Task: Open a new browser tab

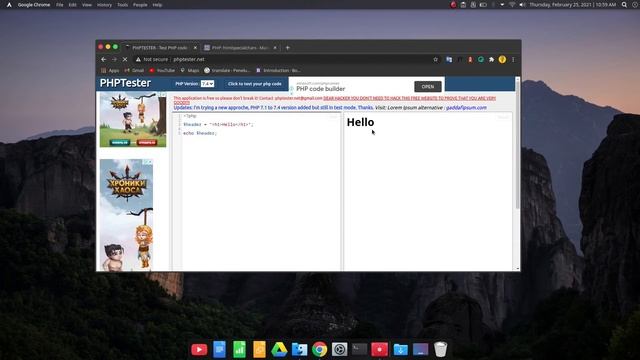Action: click(288, 48)
